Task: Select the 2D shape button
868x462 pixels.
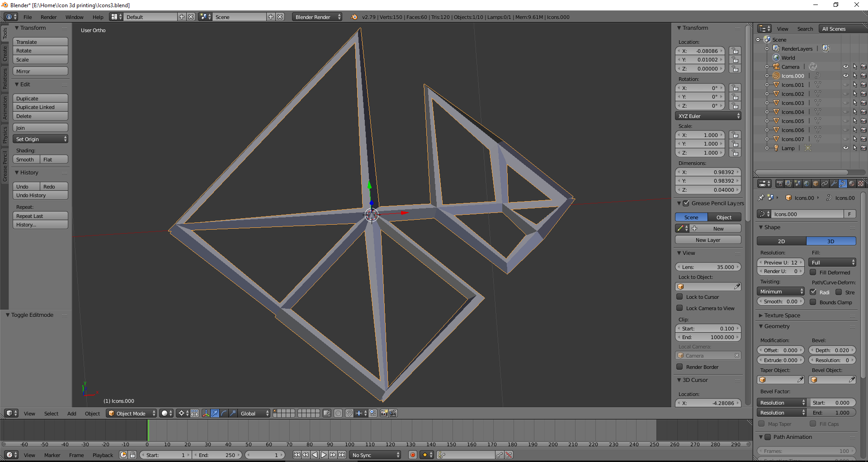Action: click(782, 241)
